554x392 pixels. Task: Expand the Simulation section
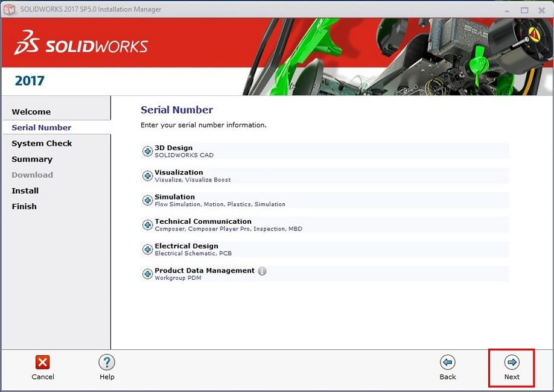click(147, 200)
